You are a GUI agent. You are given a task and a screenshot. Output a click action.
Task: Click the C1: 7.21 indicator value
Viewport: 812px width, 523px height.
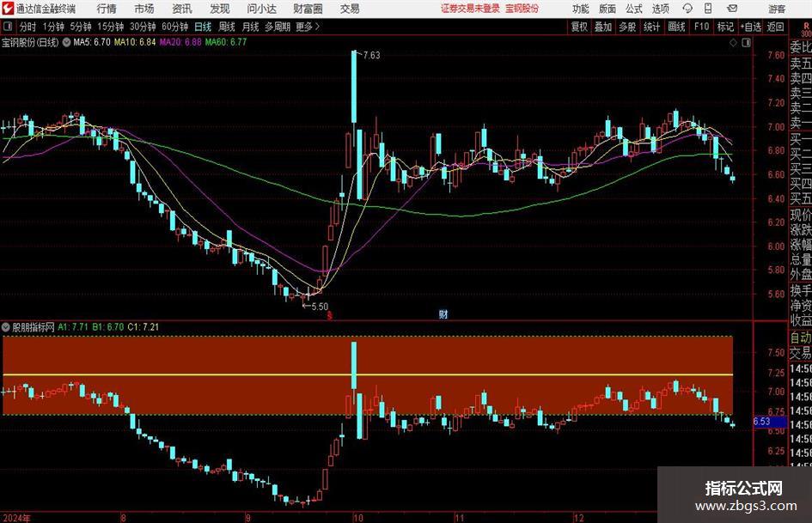tap(143, 327)
